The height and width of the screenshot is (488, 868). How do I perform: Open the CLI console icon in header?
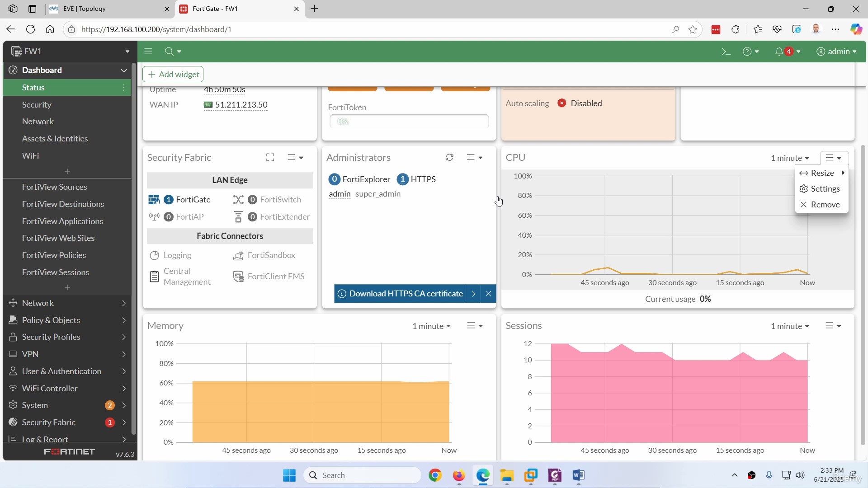pyautogui.click(x=726, y=52)
